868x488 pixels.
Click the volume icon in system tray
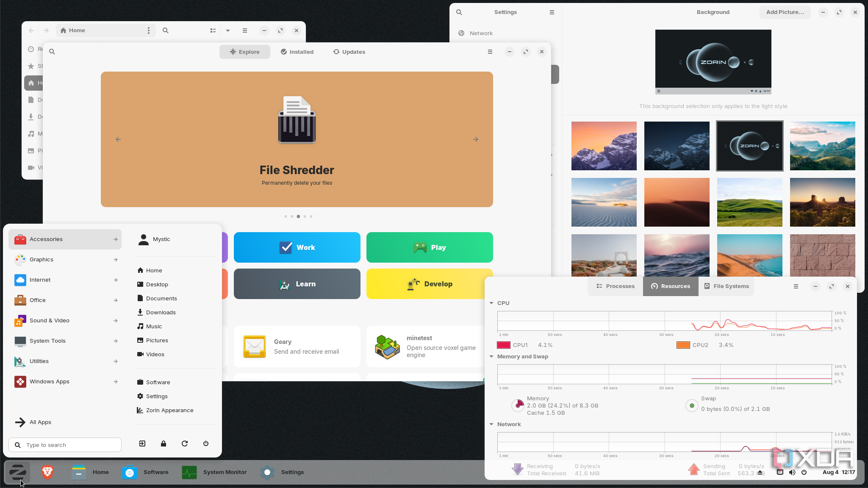tap(792, 472)
